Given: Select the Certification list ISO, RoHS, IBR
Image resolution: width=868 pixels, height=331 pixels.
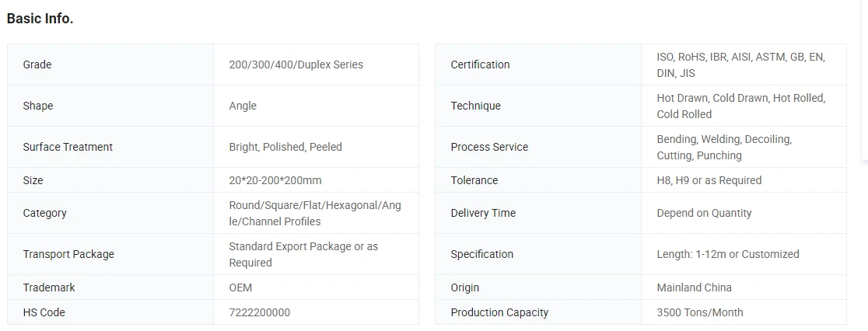Looking at the screenshot, I should (x=740, y=64).
